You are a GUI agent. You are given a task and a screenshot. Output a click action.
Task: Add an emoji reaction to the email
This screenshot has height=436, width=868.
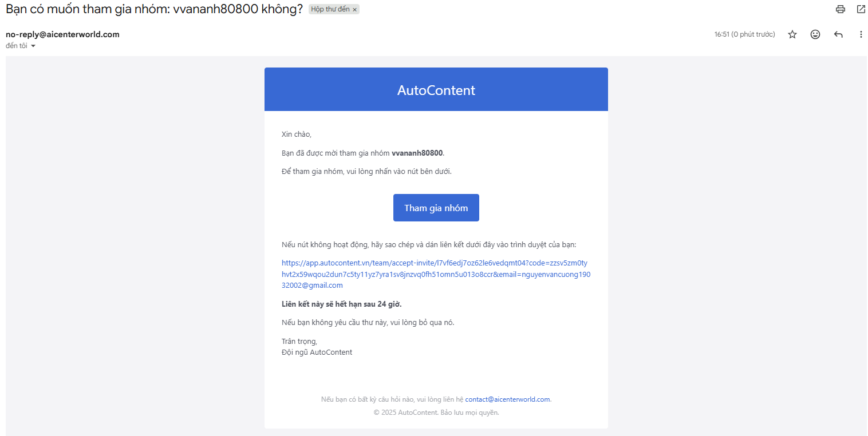click(815, 34)
